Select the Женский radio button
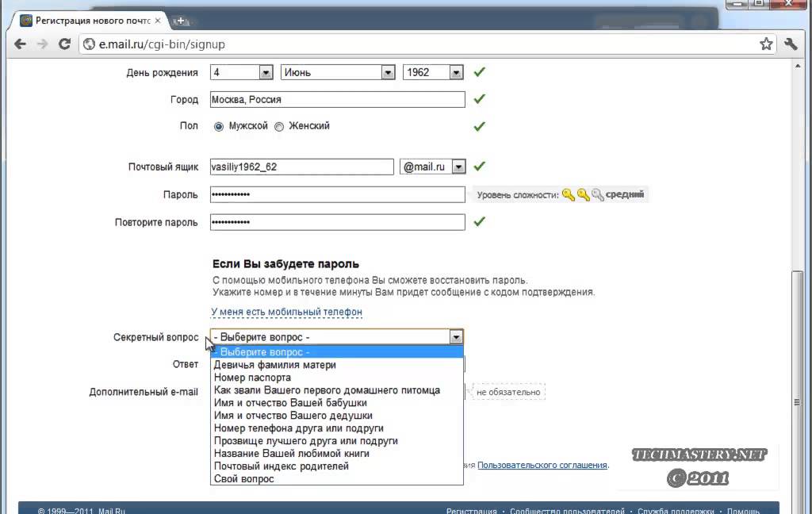 coord(279,126)
